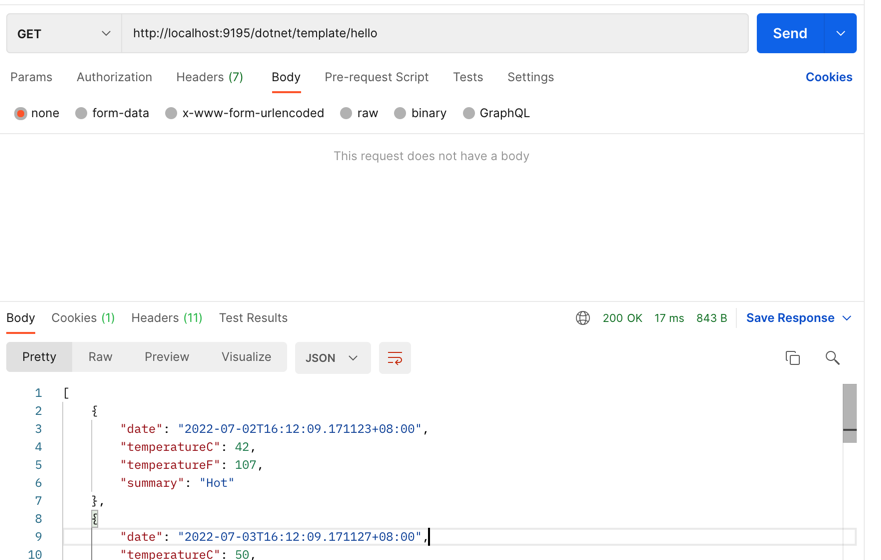Open the JSON format dropdown

[x=333, y=358]
